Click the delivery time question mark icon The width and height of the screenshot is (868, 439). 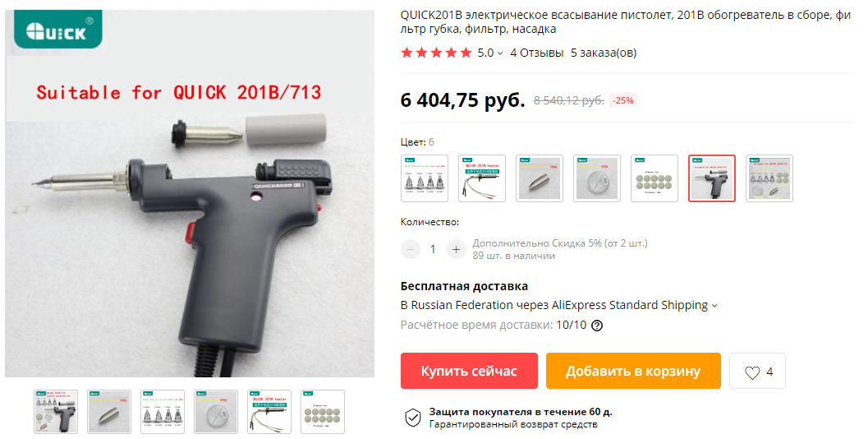tap(597, 326)
